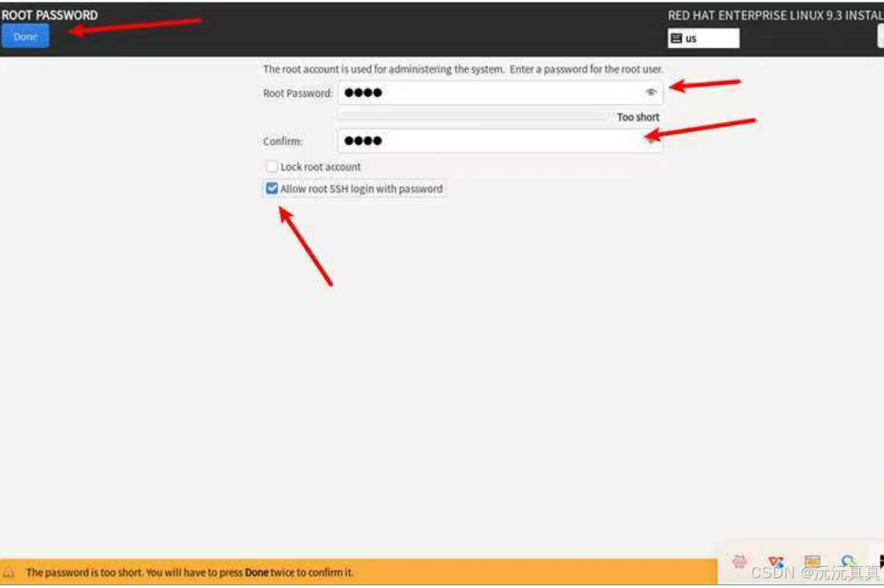Click the 'Confirm:' field label
This screenshot has width=884, height=588.
click(282, 141)
